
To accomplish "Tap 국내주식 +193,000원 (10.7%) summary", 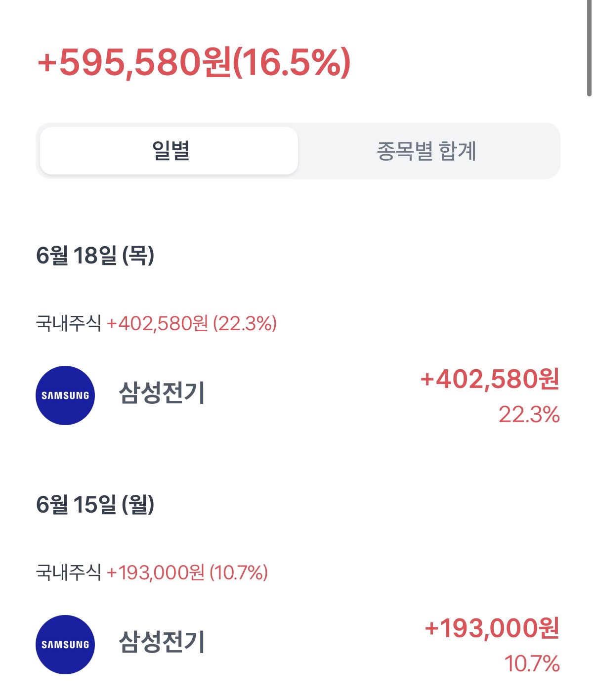I will click(152, 573).
